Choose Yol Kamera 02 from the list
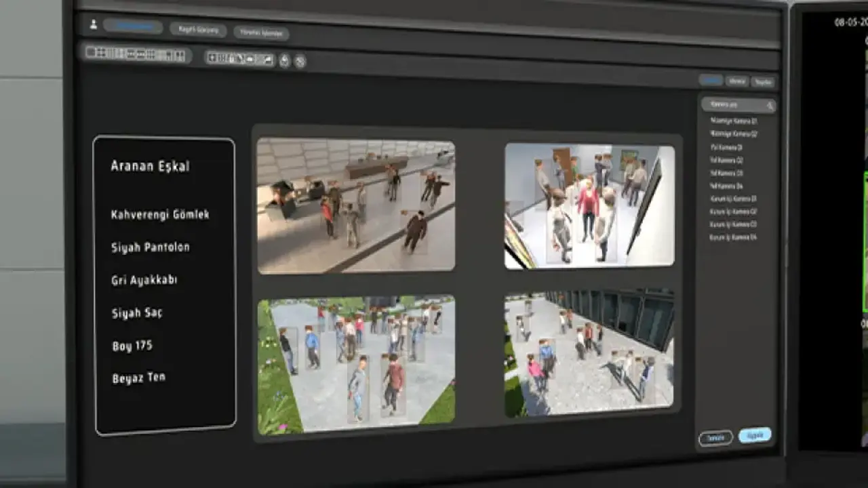 pyautogui.click(x=726, y=160)
